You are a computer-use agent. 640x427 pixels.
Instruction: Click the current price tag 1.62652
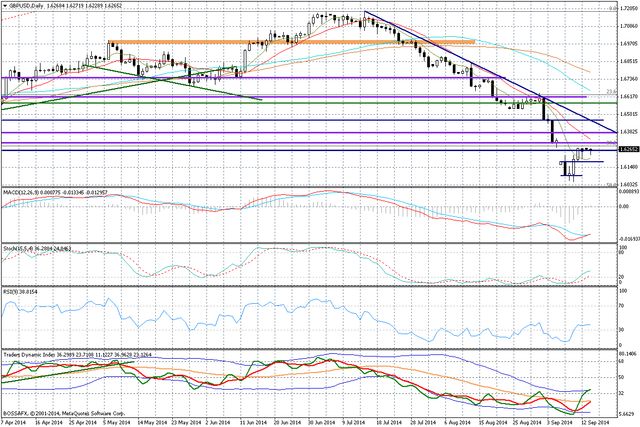tap(629, 149)
